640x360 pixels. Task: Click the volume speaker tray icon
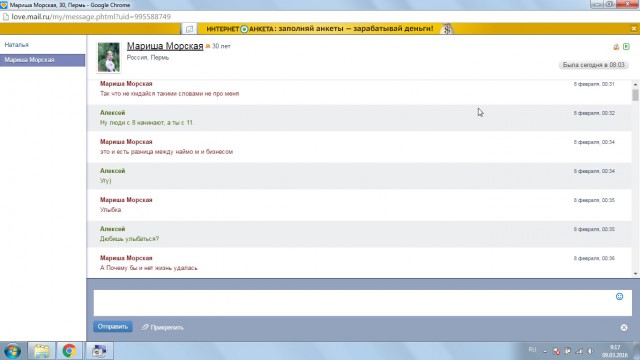[x=590, y=351]
